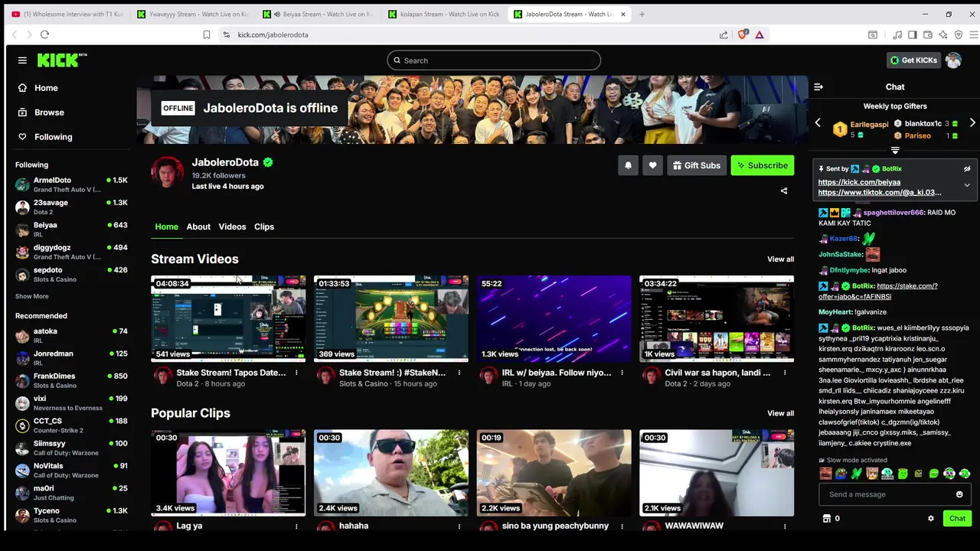980x551 pixels.
Task: Open sepdoto channel in Following
Action: tap(70, 274)
